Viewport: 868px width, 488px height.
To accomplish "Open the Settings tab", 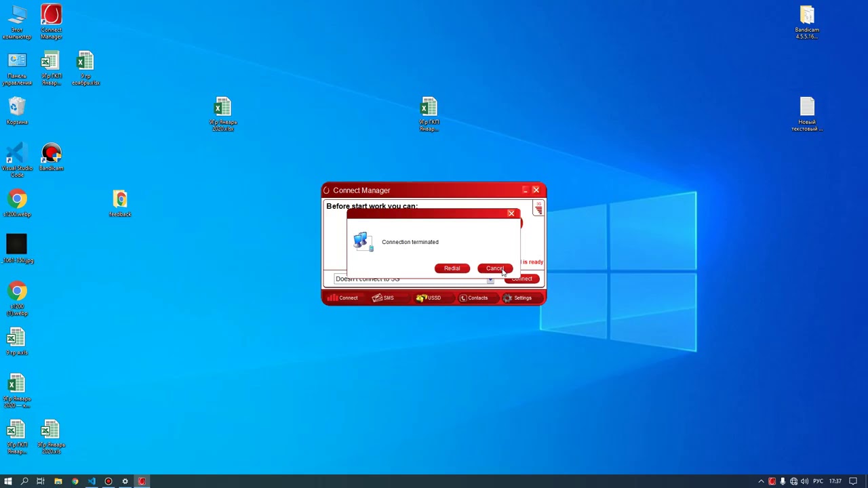I will [x=517, y=298].
